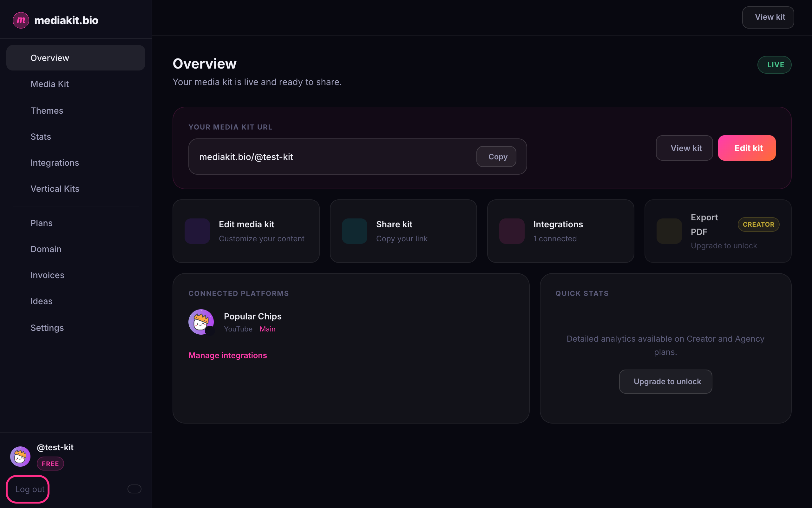Click the LIVE status badge
This screenshot has height=508, width=812.
click(775, 65)
